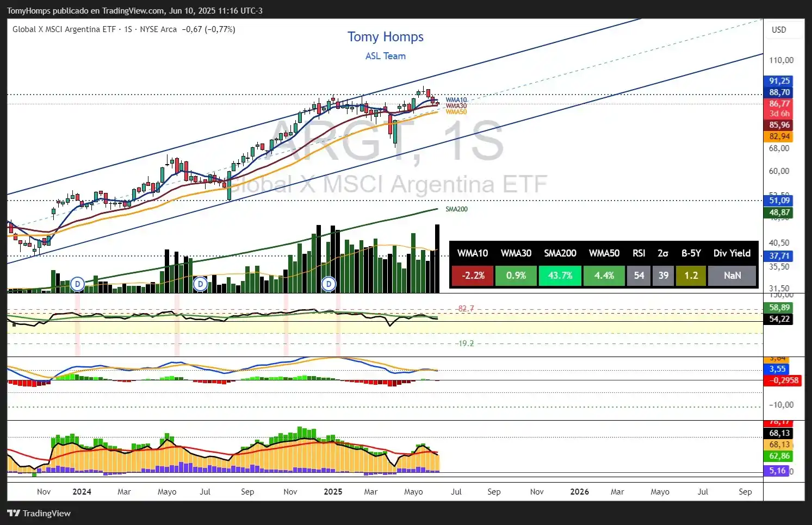Image resolution: width=812 pixels, height=525 pixels.
Task: Click the 4.4% table cell
Action: click(604, 276)
